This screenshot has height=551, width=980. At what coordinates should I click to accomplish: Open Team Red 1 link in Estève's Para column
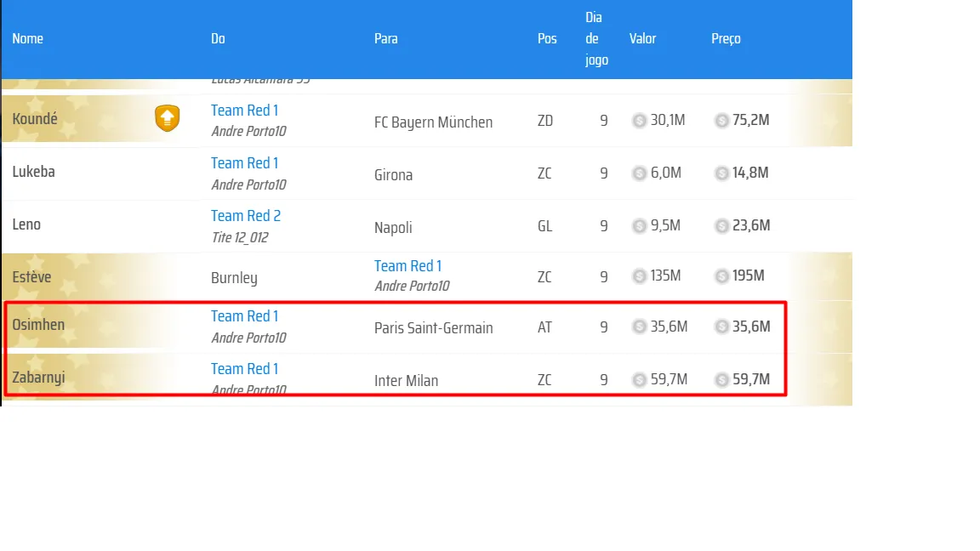coord(407,266)
